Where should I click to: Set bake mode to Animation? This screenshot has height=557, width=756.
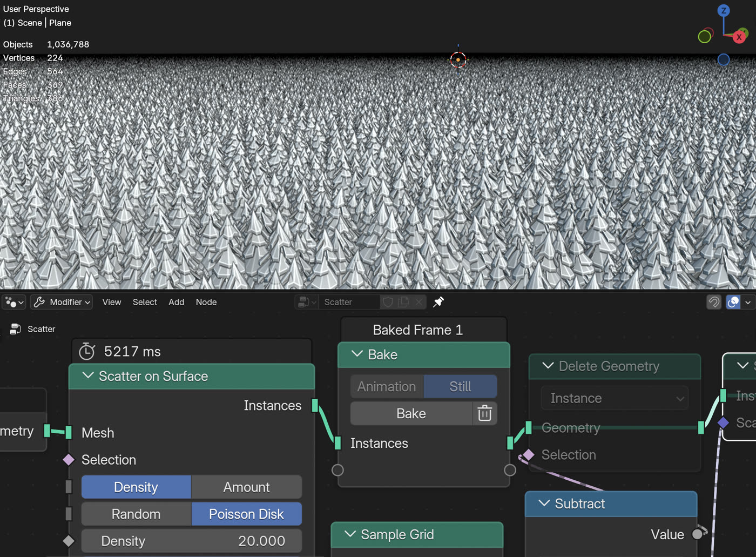pos(387,386)
